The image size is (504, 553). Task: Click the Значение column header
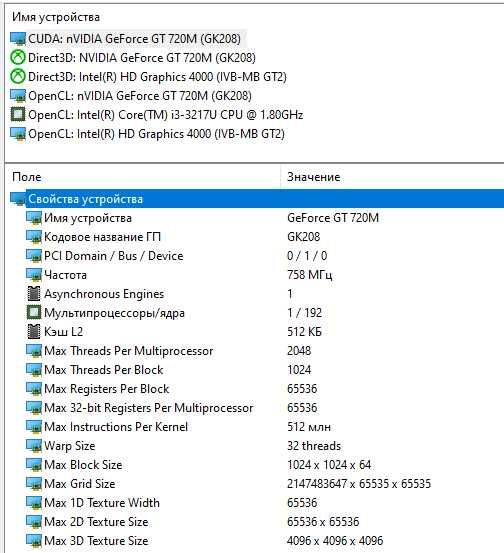click(314, 177)
